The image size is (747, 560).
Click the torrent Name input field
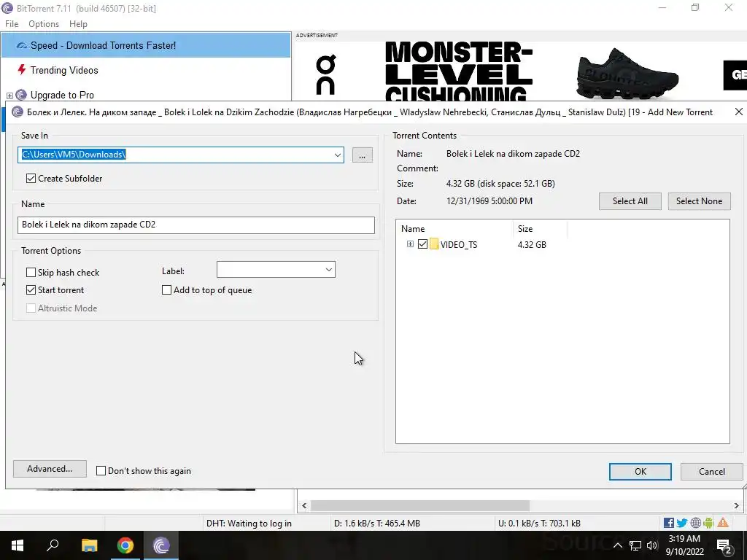pos(196,225)
